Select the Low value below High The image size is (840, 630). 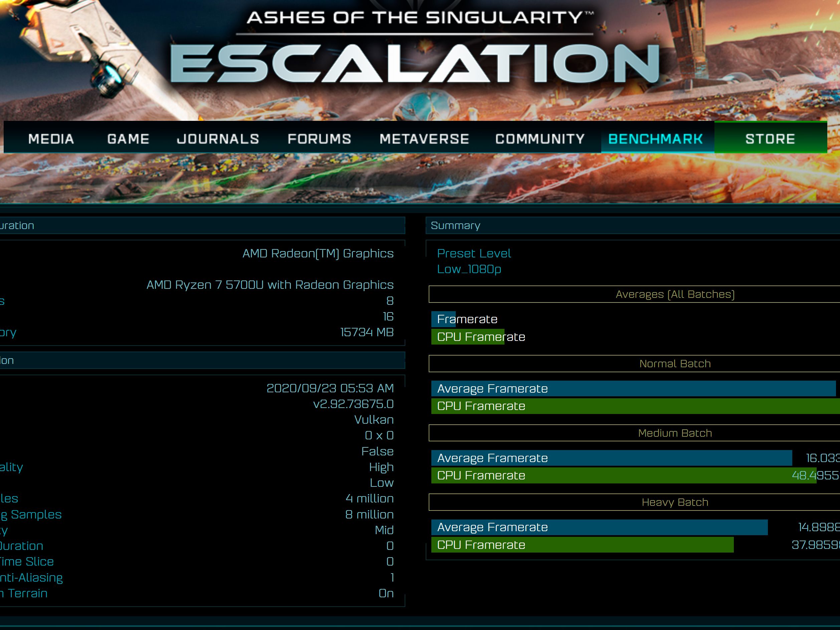coord(382,483)
